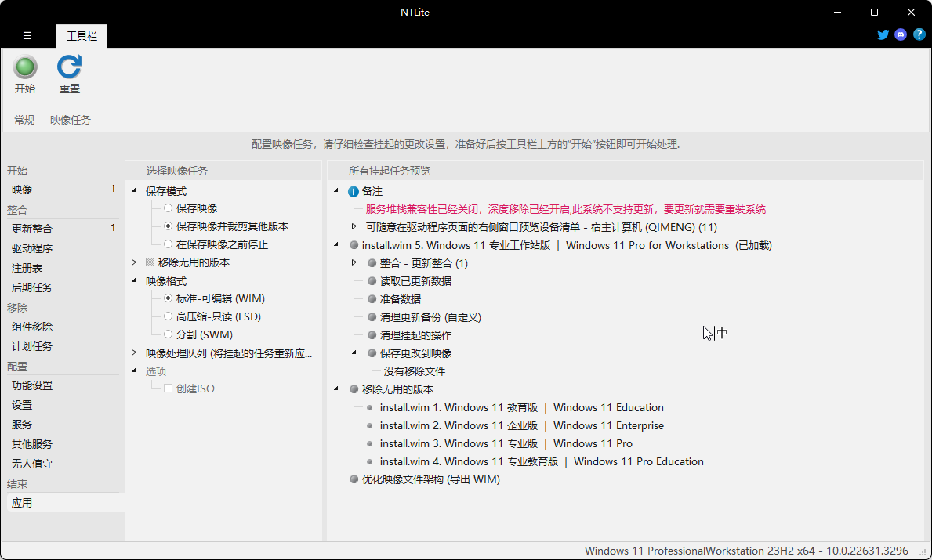Screen dimensions: 932x560
Task: Click the bullet beside Windows 11 Education
Action: tap(370, 407)
